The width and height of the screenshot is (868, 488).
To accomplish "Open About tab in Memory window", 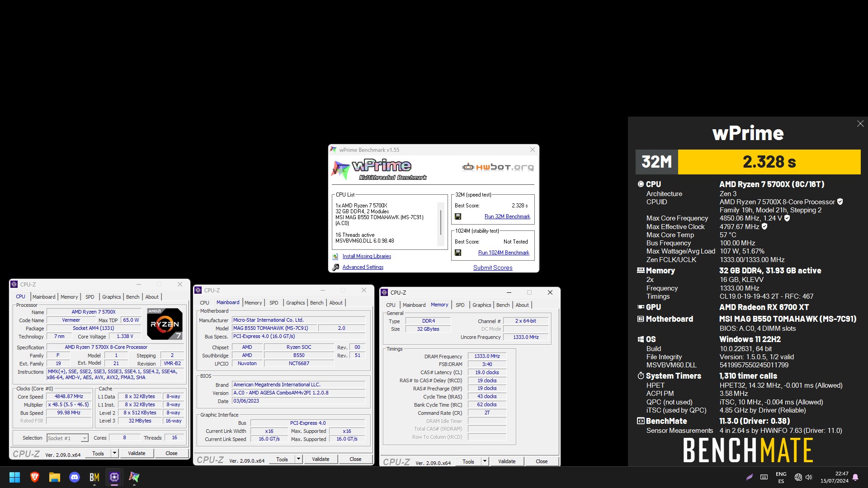I will point(522,305).
